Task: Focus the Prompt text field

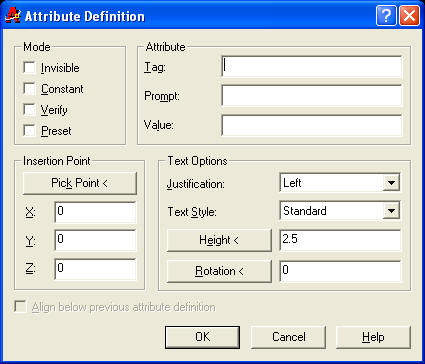Action: (312, 96)
